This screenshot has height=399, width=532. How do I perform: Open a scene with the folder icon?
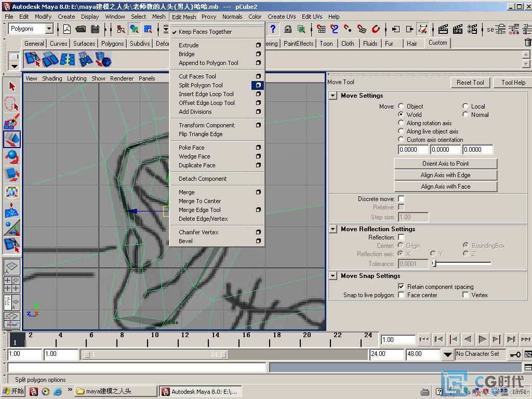point(81,29)
